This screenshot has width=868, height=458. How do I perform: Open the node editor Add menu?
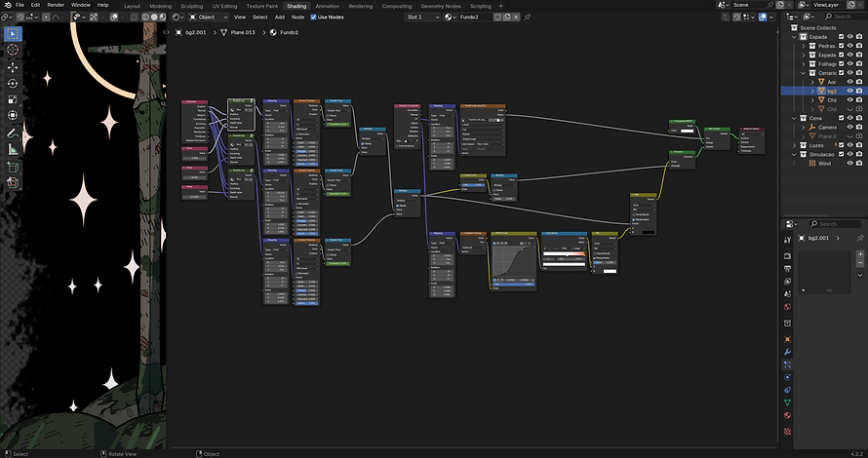click(x=280, y=18)
